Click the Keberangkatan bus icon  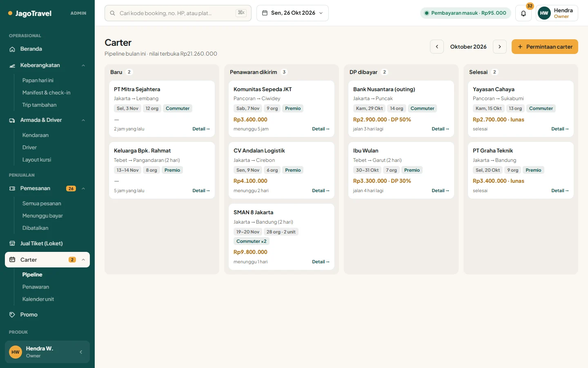coord(12,65)
